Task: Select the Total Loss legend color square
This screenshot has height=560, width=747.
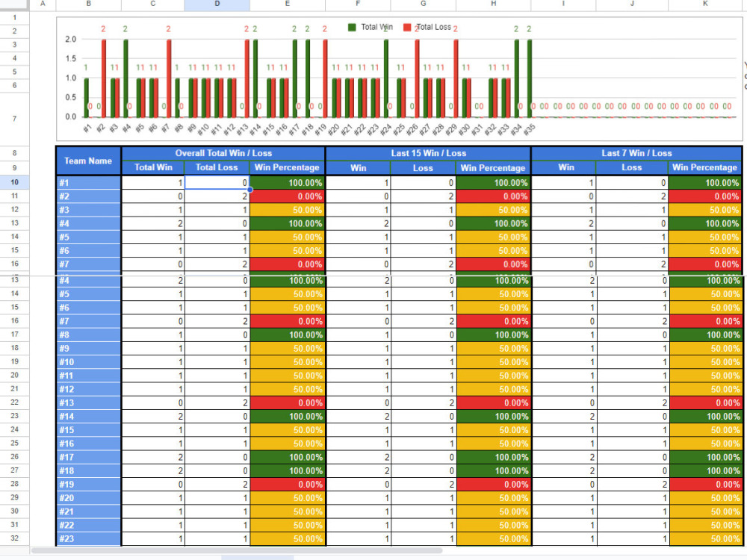Action: (x=407, y=27)
